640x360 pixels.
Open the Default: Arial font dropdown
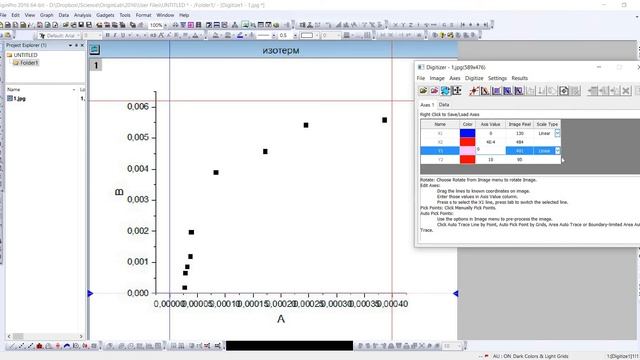click(78, 36)
